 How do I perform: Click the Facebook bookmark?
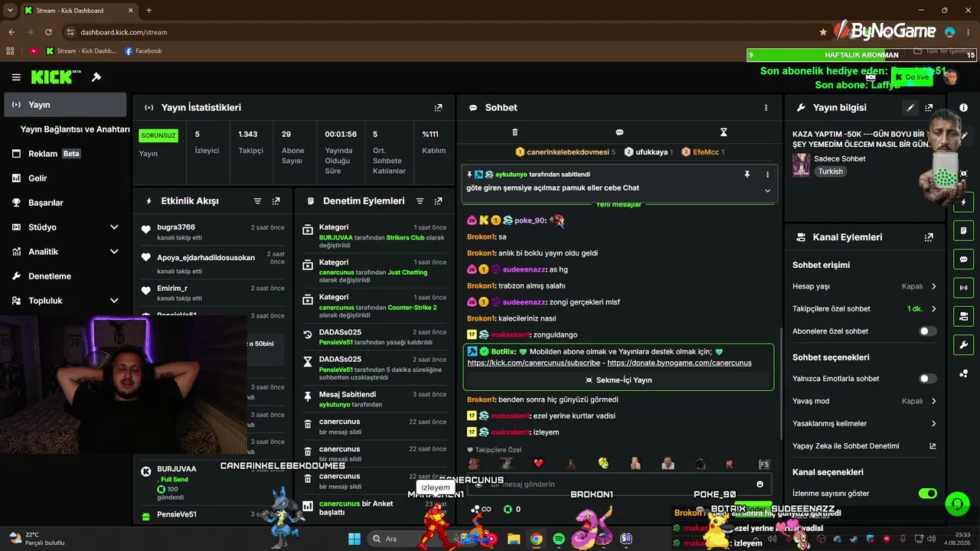click(143, 51)
